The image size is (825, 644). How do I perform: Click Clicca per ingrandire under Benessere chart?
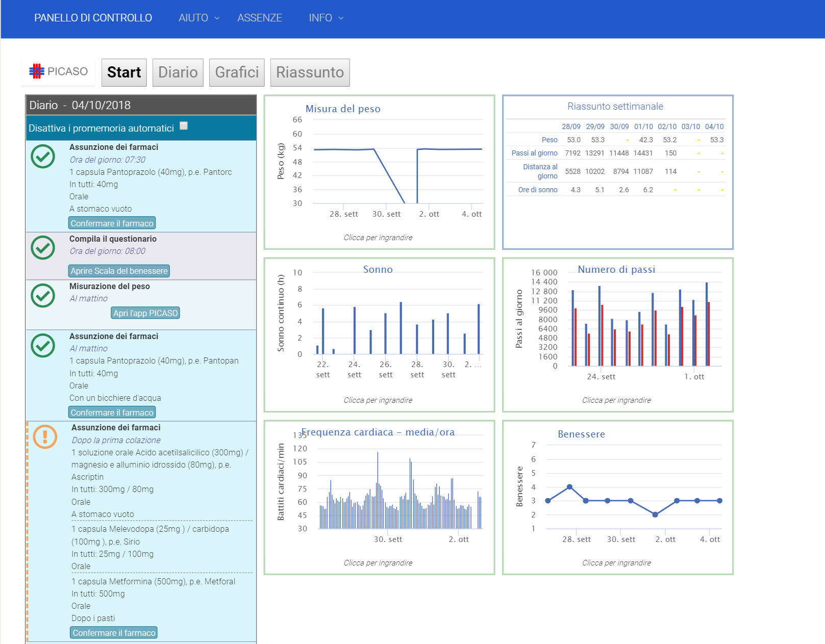616,563
